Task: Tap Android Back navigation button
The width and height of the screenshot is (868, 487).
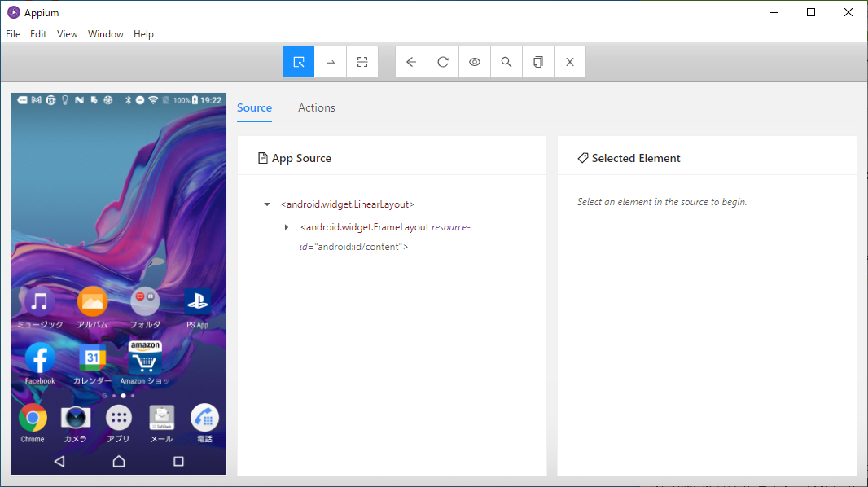Action: [x=59, y=461]
